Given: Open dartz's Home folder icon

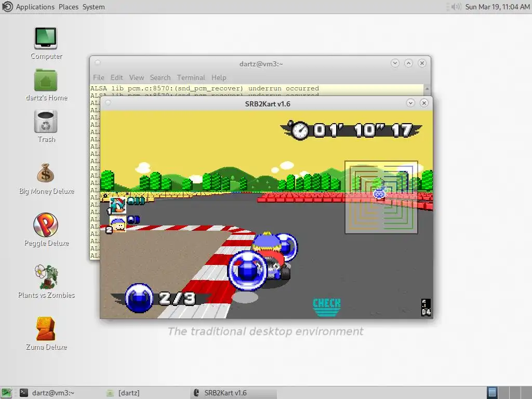Looking at the screenshot, I should (x=46, y=80).
